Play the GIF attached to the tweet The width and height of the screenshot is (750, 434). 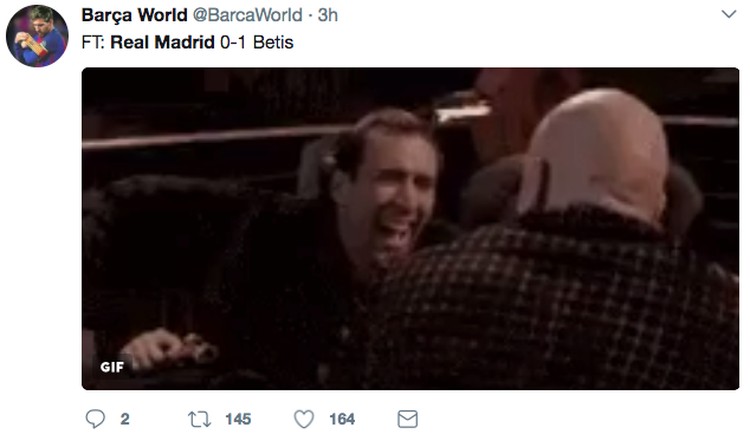pos(410,229)
